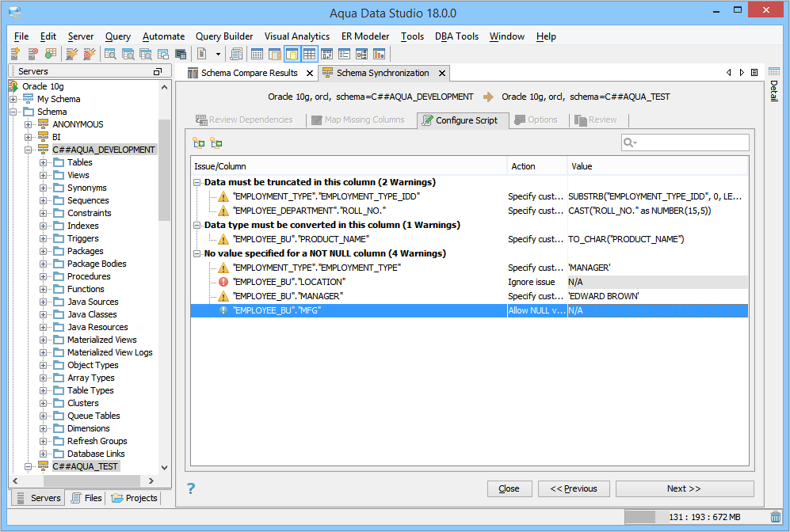The width and height of the screenshot is (790, 532).
Task: Expand the My Schema tree node
Action: coord(13,99)
